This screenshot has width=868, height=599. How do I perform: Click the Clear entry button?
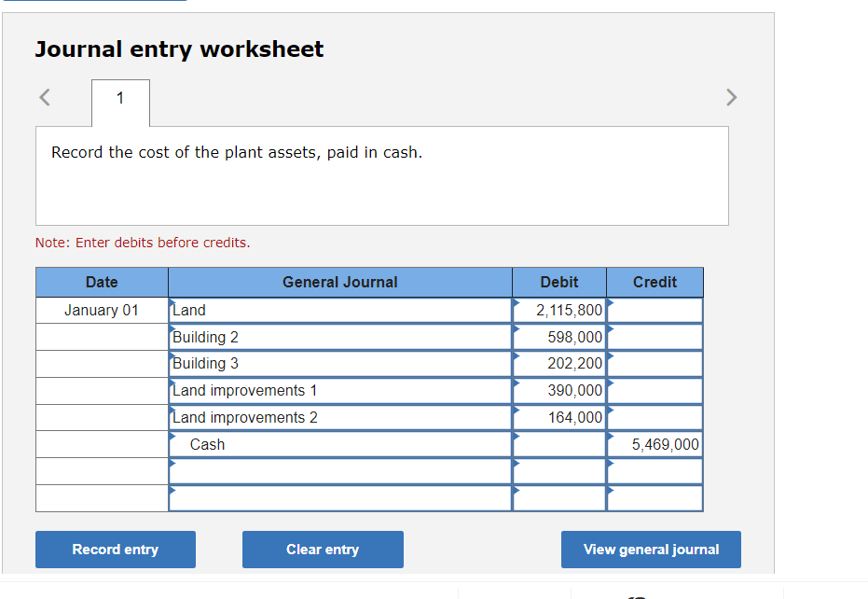(x=323, y=550)
